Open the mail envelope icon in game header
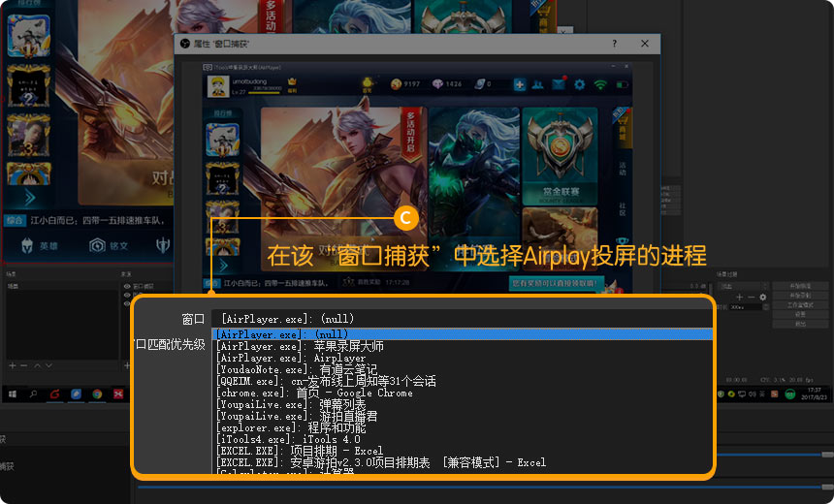The width and height of the screenshot is (834, 504). click(x=559, y=84)
